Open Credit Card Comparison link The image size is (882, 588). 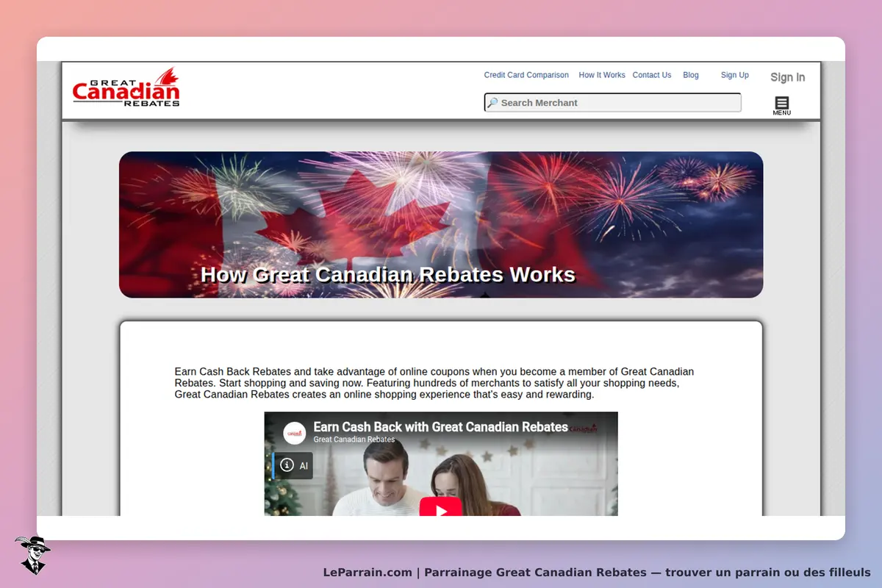pos(526,75)
